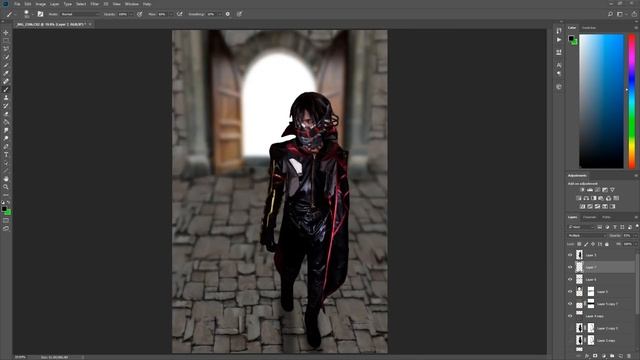This screenshot has height=360, width=640.
Task: Create a new group folder icon
Action: tap(612, 356)
